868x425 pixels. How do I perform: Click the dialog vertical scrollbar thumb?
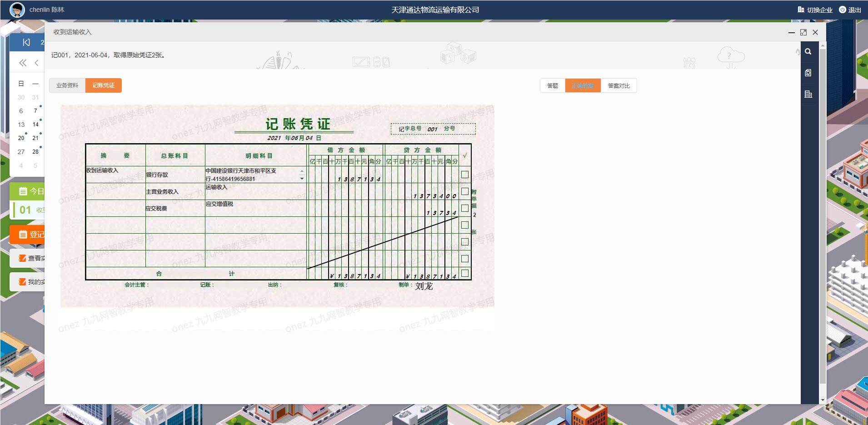(823, 216)
